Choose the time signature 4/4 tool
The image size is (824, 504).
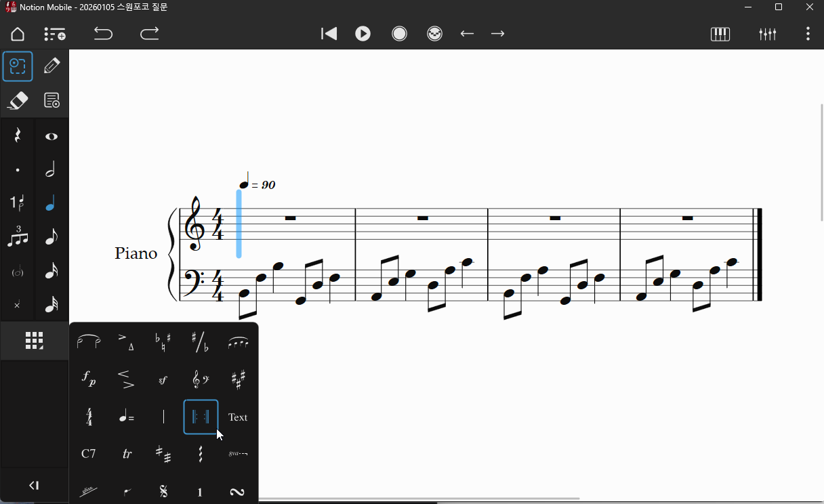89,417
